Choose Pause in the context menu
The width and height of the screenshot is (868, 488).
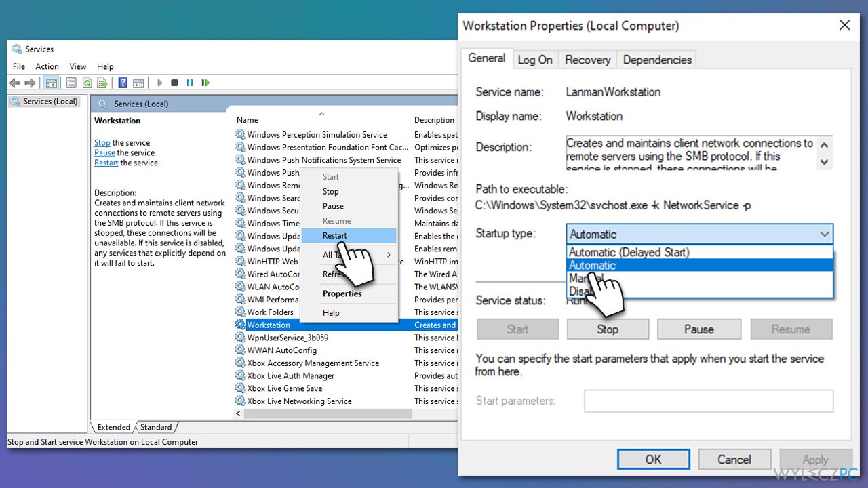point(349,206)
